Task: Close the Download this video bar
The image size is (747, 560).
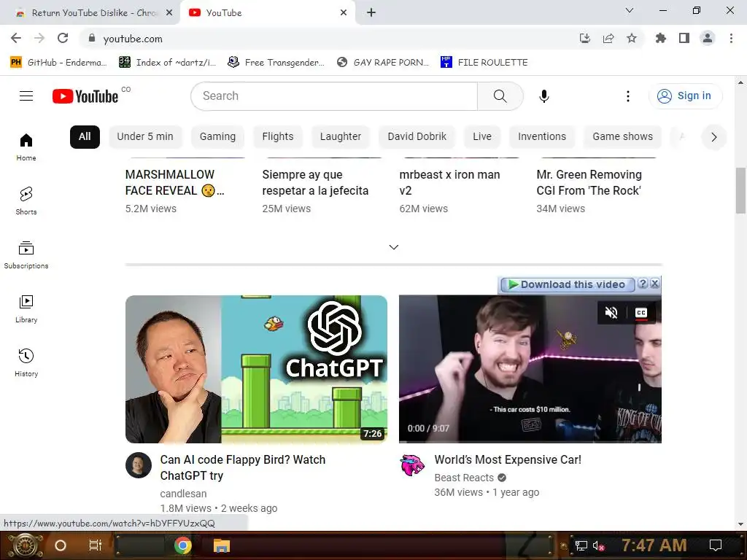Action: (655, 284)
